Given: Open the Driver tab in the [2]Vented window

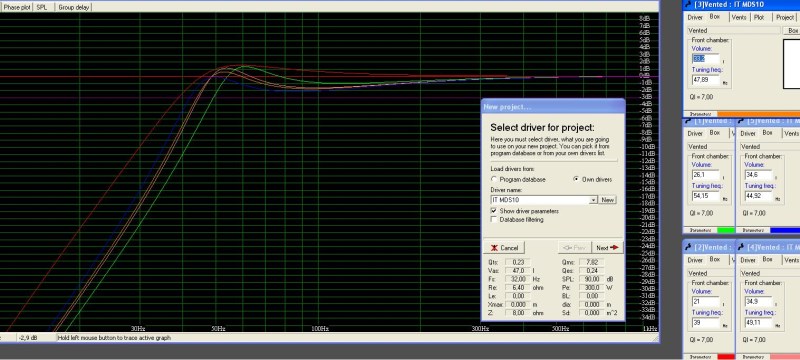Looking at the screenshot, I should [x=695, y=260].
